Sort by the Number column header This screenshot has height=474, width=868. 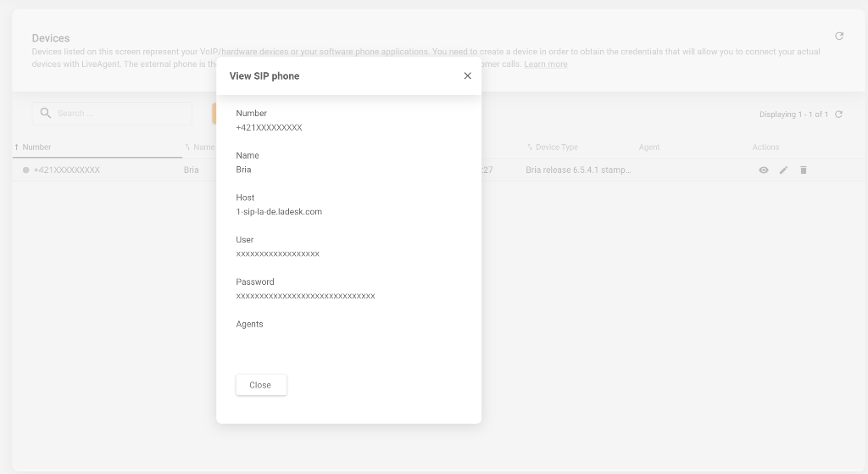click(x=36, y=148)
